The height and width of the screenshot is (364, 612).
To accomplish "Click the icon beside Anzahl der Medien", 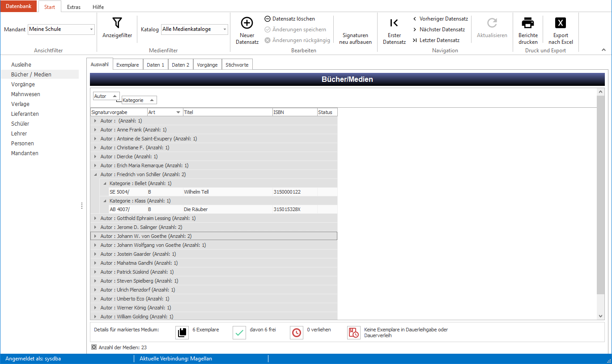I will [x=94, y=347].
